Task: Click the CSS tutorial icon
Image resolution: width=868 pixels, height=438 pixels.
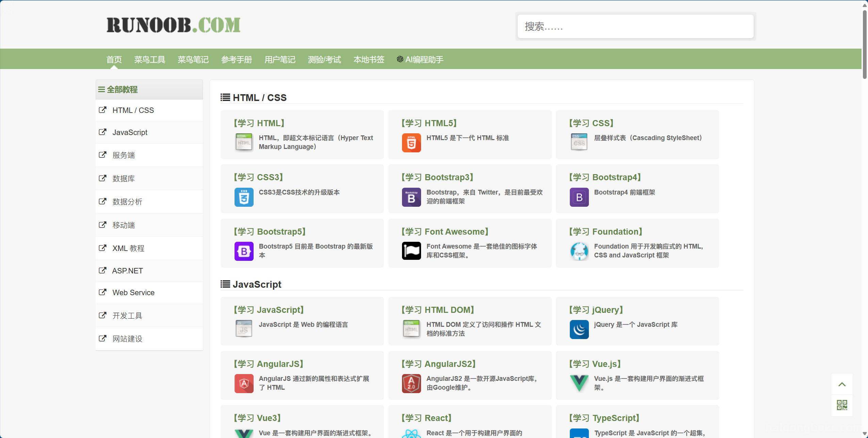Action: point(579,142)
